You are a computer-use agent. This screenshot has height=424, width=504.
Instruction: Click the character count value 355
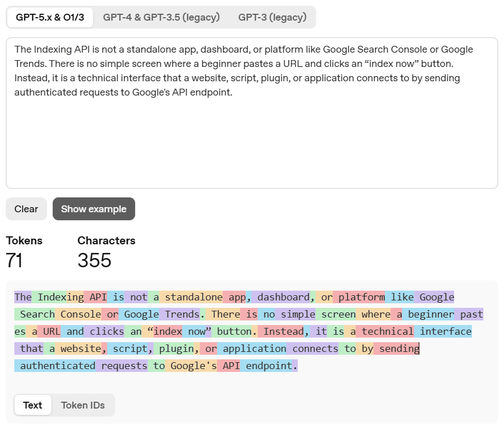(94, 260)
